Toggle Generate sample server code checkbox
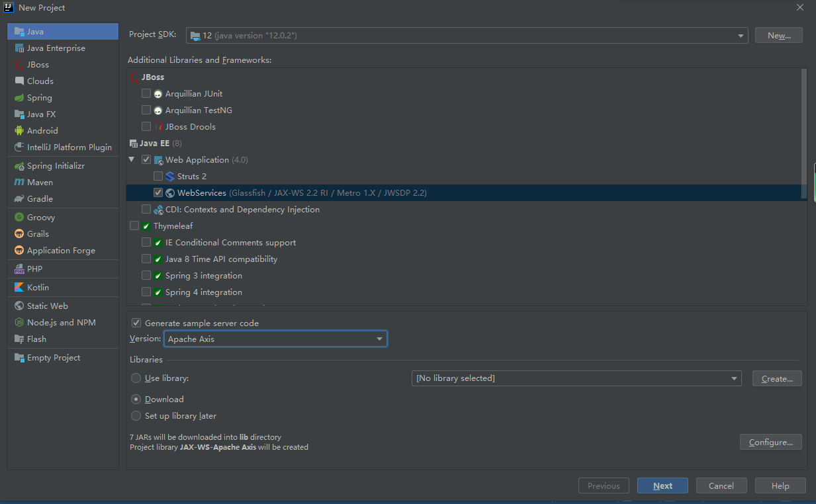Viewport: 816px width, 504px height. pos(136,323)
